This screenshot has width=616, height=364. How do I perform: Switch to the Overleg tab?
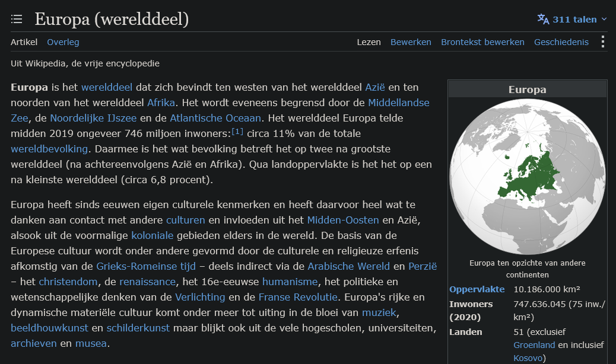click(x=63, y=42)
